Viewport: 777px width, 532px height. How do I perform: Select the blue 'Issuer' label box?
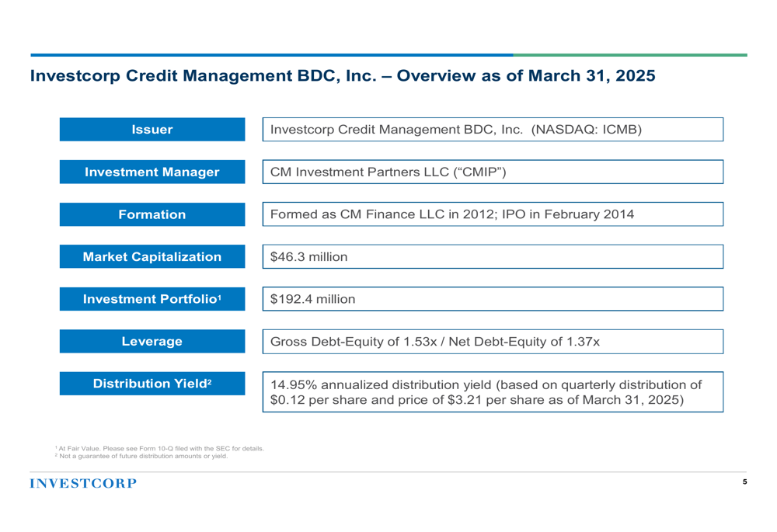coord(152,129)
